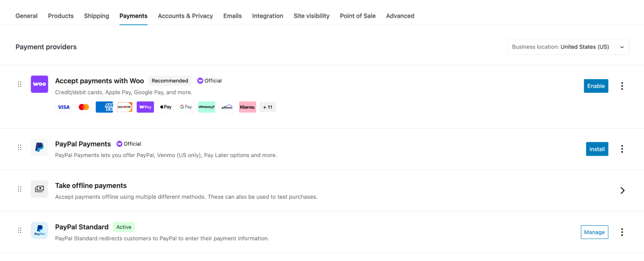Open more options for PayPal Payments

(622, 149)
